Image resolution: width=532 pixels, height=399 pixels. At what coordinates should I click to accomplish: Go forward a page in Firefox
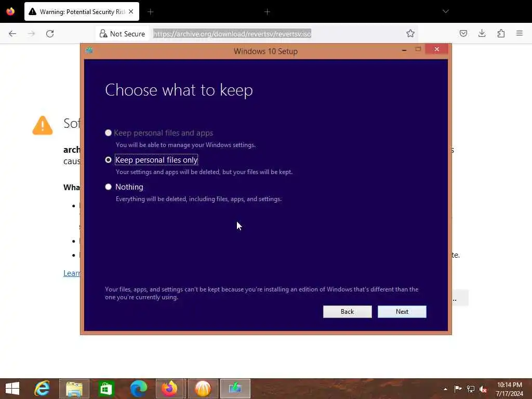(31, 34)
